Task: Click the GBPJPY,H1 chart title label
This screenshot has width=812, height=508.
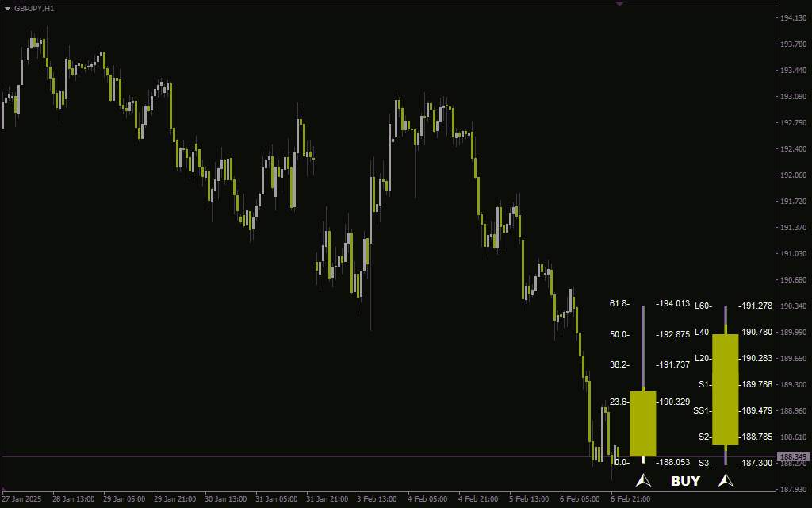Action: (x=34, y=9)
